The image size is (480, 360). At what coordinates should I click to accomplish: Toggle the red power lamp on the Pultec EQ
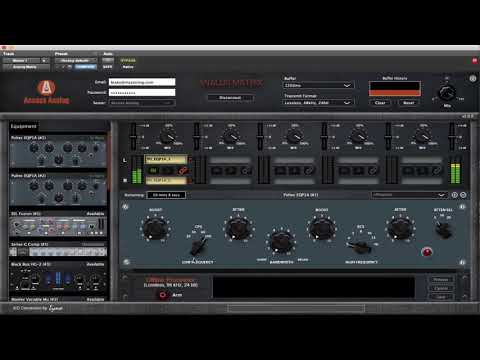[427, 252]
